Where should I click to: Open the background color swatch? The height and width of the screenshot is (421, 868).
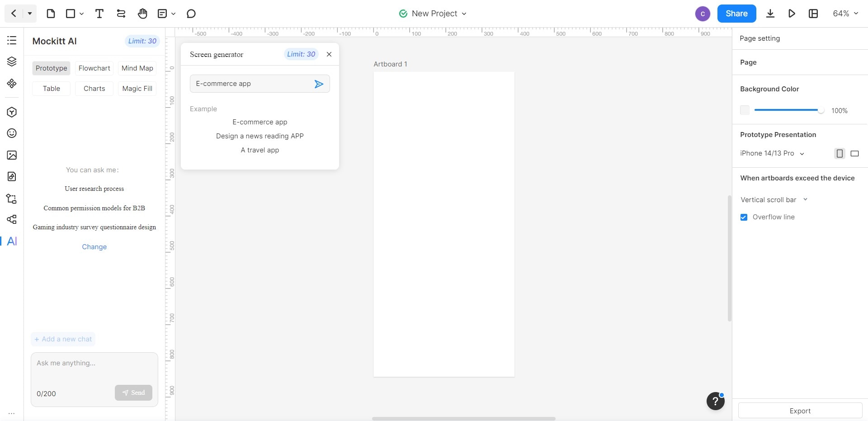(745, 110)
